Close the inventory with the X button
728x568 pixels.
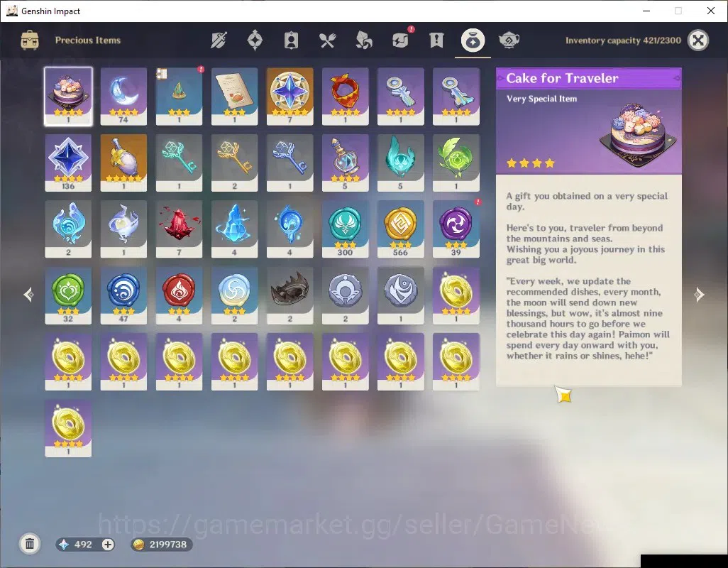pyautogui.click(x=697, y=40)
